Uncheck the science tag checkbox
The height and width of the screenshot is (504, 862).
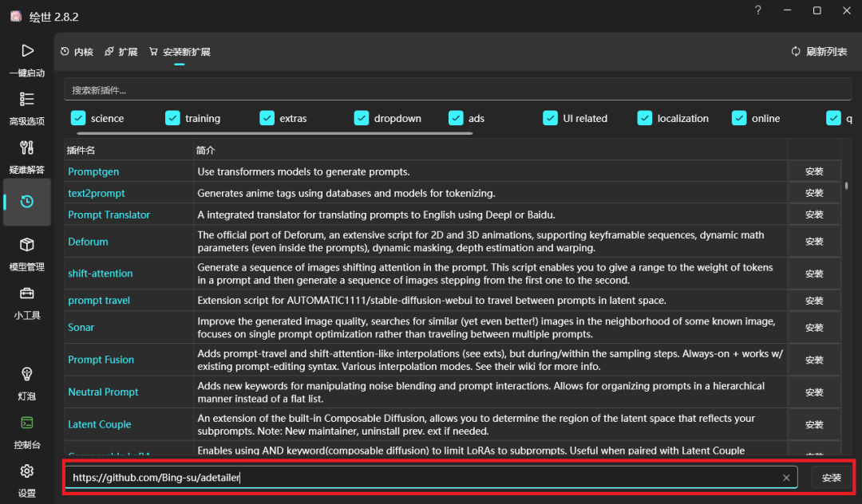click(78, 118)
